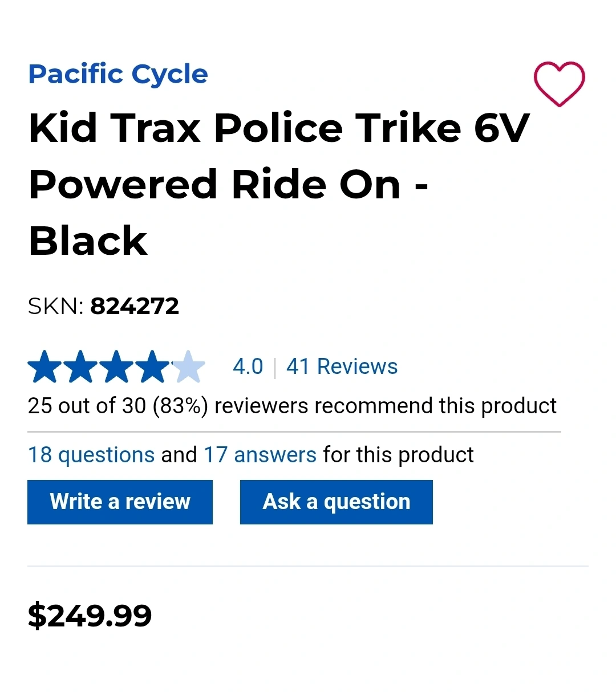Click the $249.99 price
This screenshot has width=616, height=692.
click(x=90, y=616)
